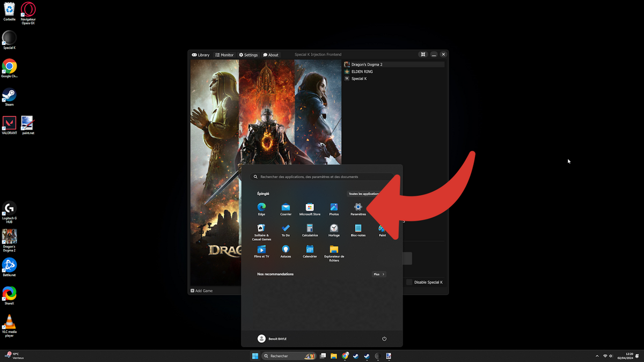Open Films et TV app
Screen dimensions: 644x362
tap(261, 252)
